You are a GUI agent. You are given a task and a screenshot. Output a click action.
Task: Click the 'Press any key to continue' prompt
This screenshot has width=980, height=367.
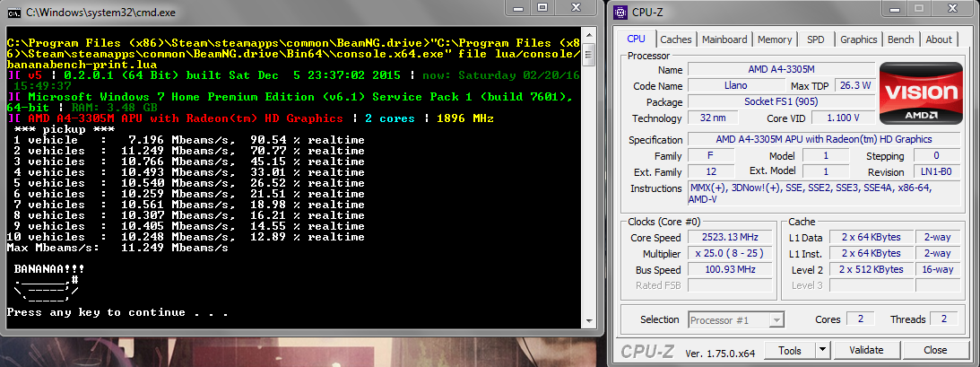(117, 312)
